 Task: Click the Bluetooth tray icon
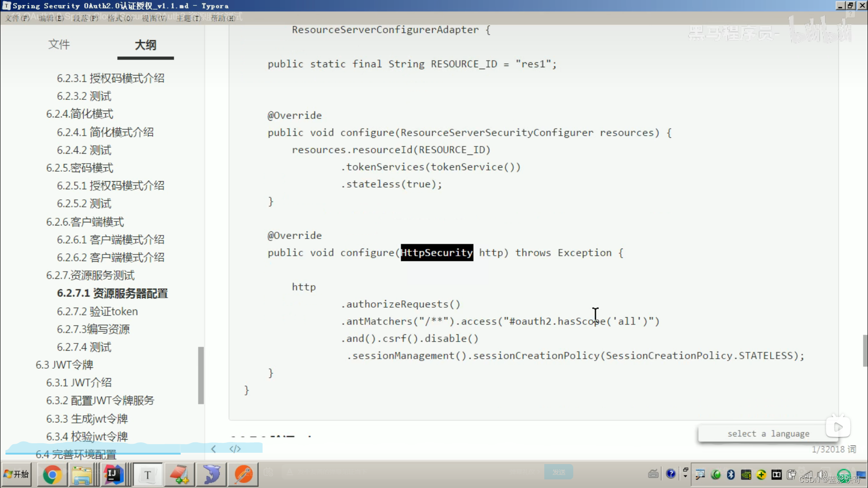click(731, 474)
